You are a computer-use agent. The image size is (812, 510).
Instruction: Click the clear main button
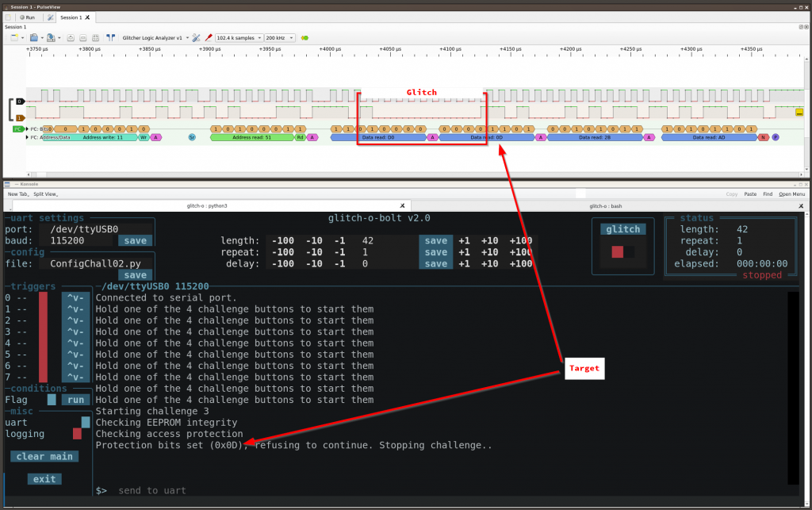(x=44, y=456)
